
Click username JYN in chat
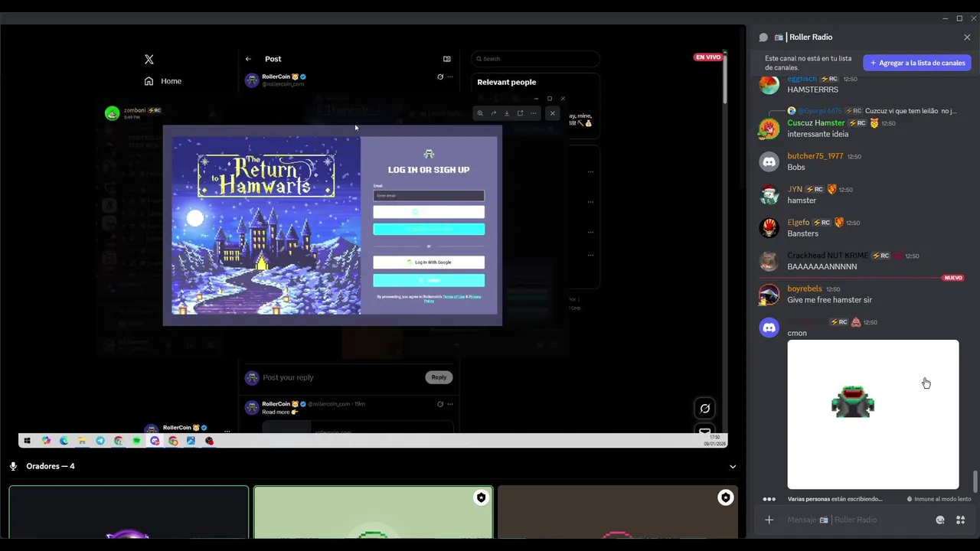click(795, 189)
